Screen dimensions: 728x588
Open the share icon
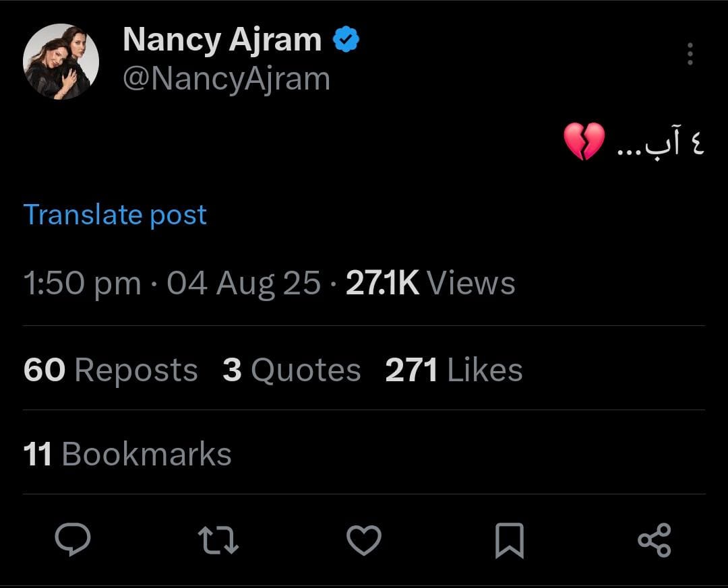click(x=654, y=540)
